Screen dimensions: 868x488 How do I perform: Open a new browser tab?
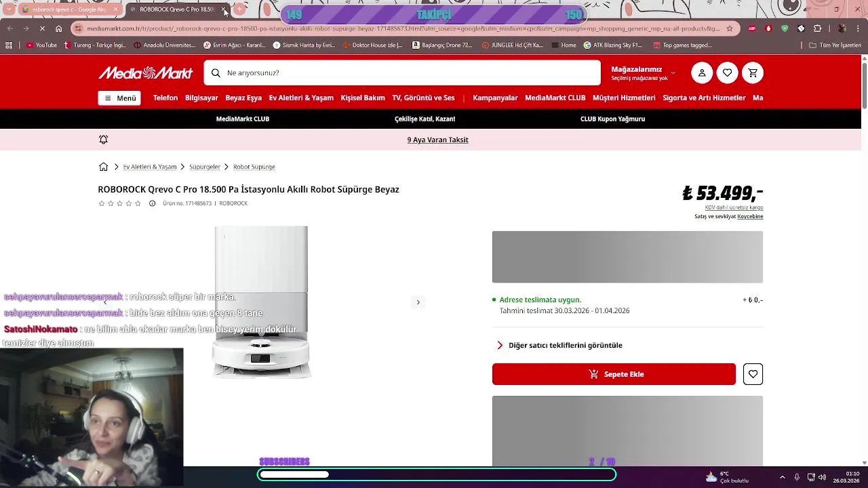pos(239,9)
